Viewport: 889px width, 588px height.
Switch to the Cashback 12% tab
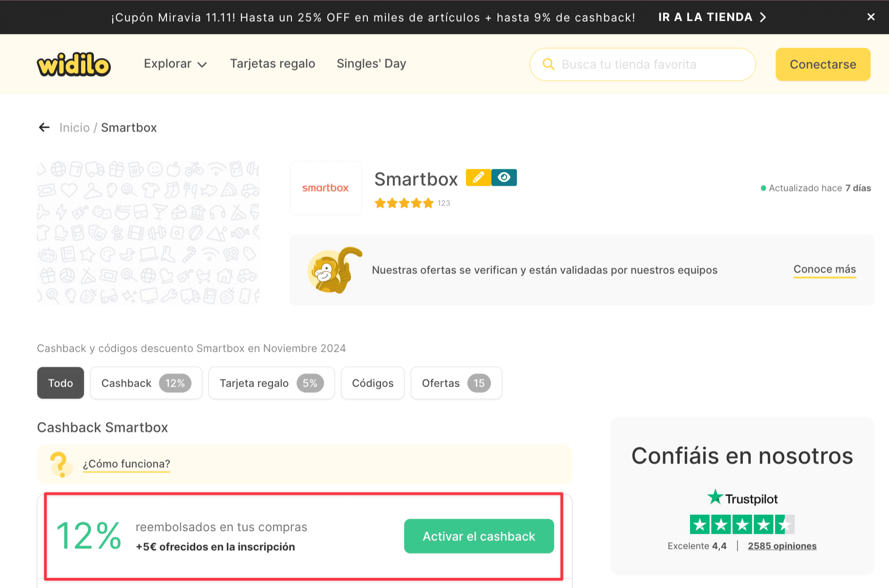click(146, 383)
